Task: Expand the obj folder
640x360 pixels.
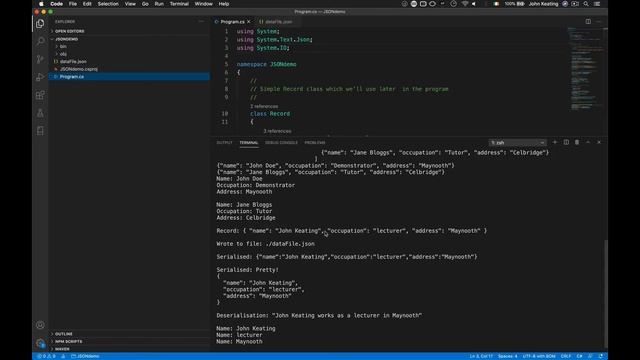Action: [x=63, y=54]
